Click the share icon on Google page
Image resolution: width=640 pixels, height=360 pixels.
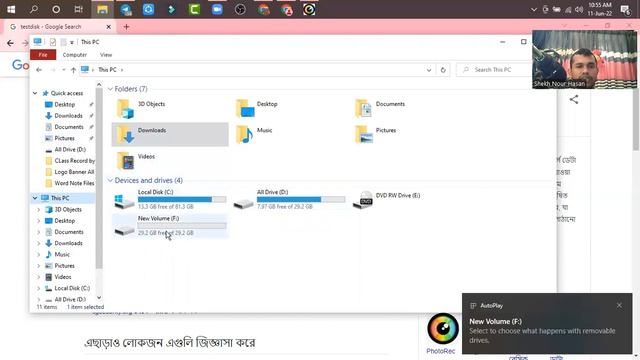pos(574,99)
